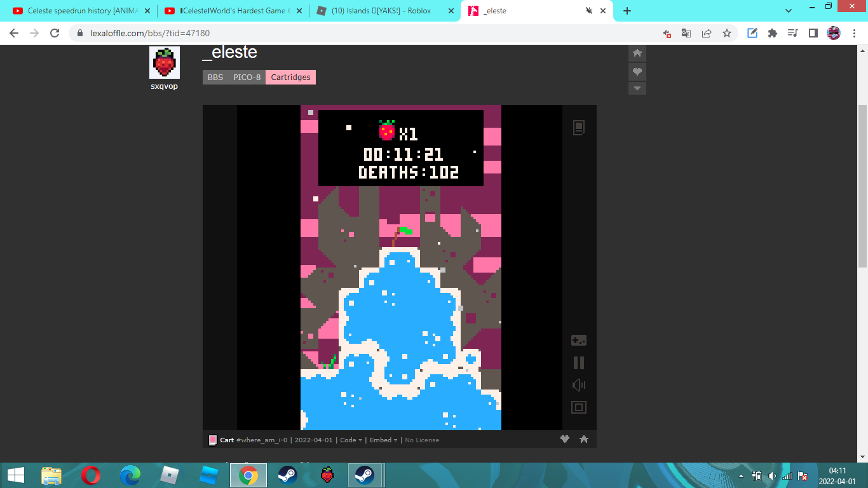The width and height of the screenshot is (868, 488).
Task: Open the volume tray icon
Action: [x=772, y=476]
